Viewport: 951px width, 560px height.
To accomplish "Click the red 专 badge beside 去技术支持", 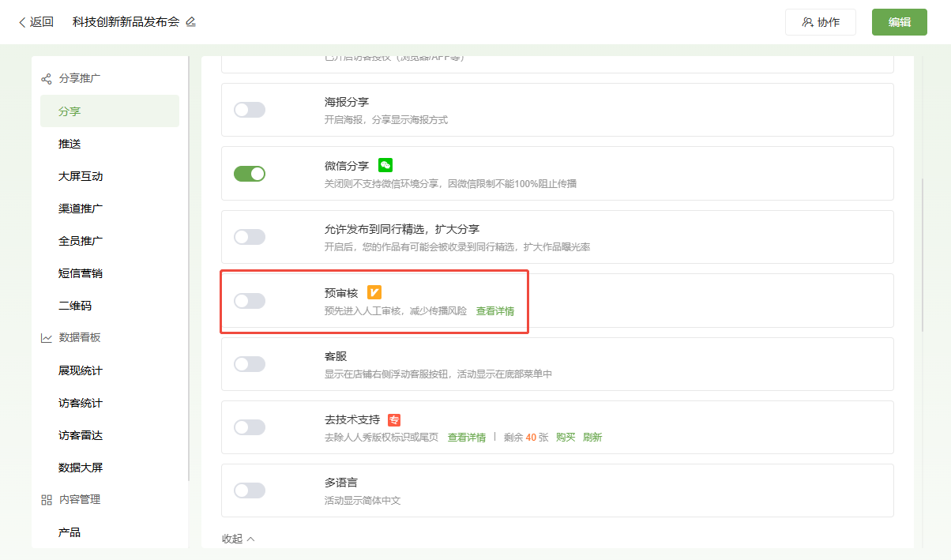I will point(394,420).
